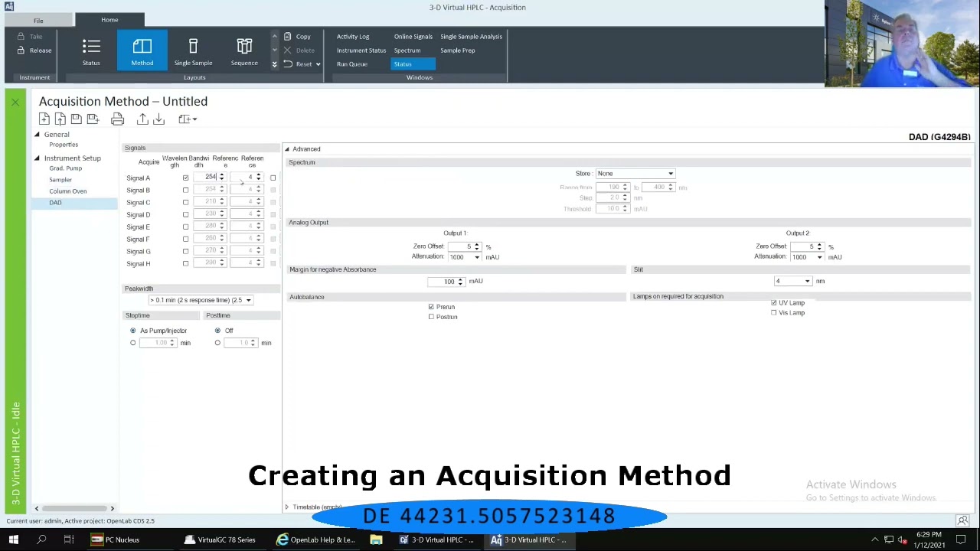
Task: Open the method layout options dropdown
Action: [188, 119]
